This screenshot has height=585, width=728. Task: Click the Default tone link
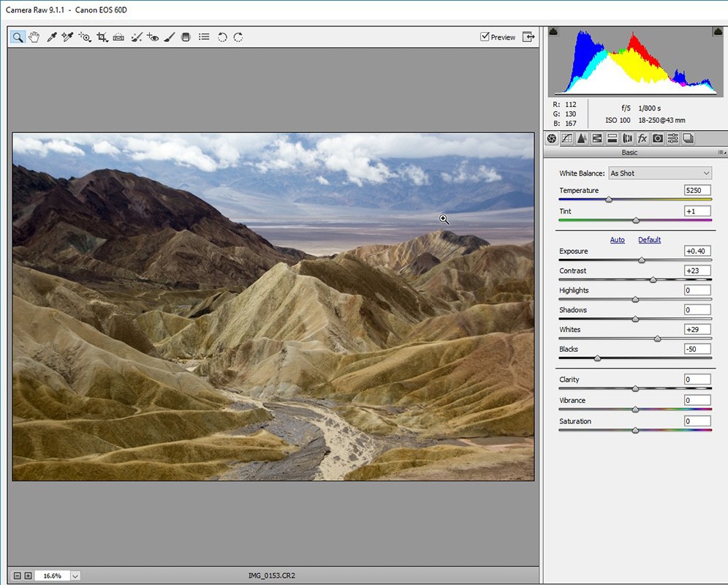click(649, 240)
